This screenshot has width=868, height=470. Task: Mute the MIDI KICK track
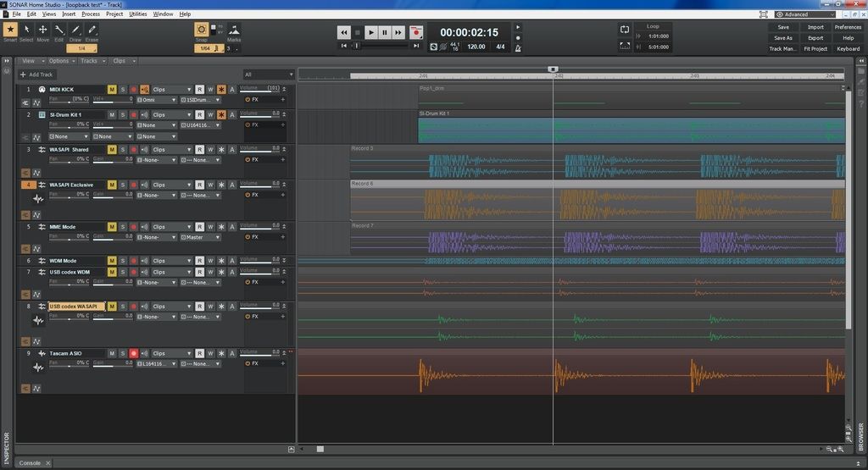click(x=112, y=89)
